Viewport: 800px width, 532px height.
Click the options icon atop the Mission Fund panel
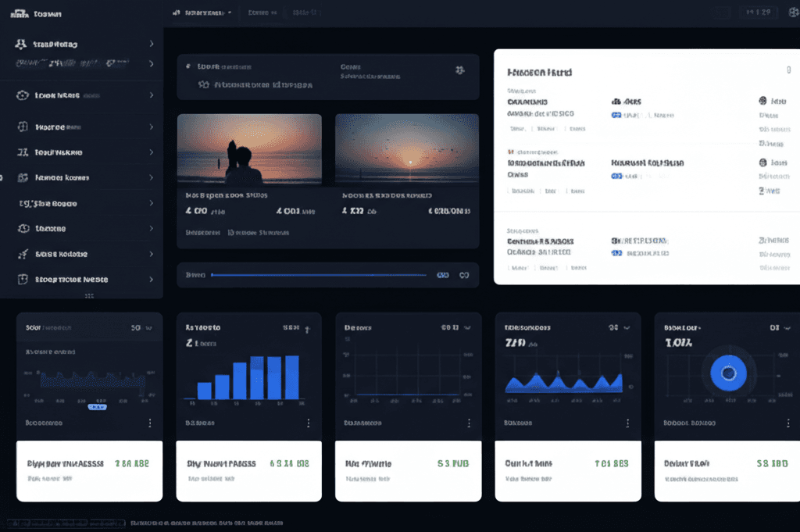(x=788, y=70)
